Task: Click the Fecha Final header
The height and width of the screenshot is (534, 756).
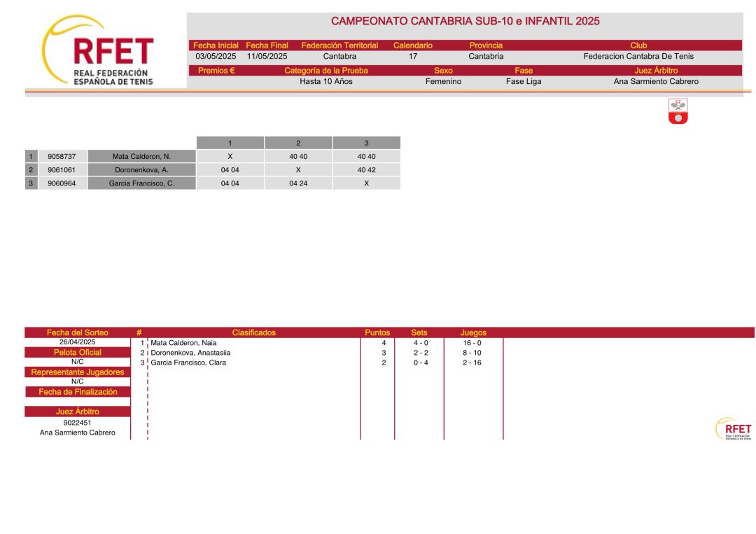Action: point(267,45)
